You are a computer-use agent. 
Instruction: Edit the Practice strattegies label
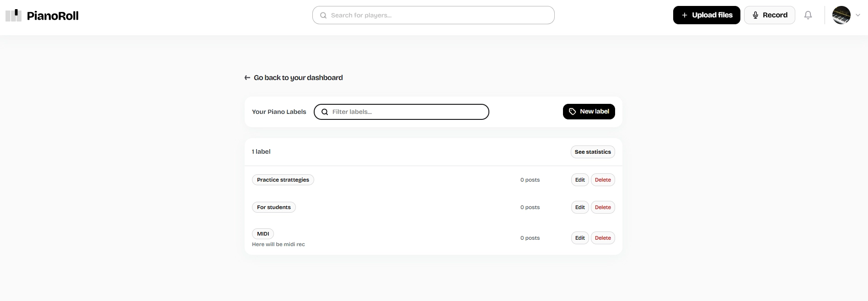pos(580,180)
